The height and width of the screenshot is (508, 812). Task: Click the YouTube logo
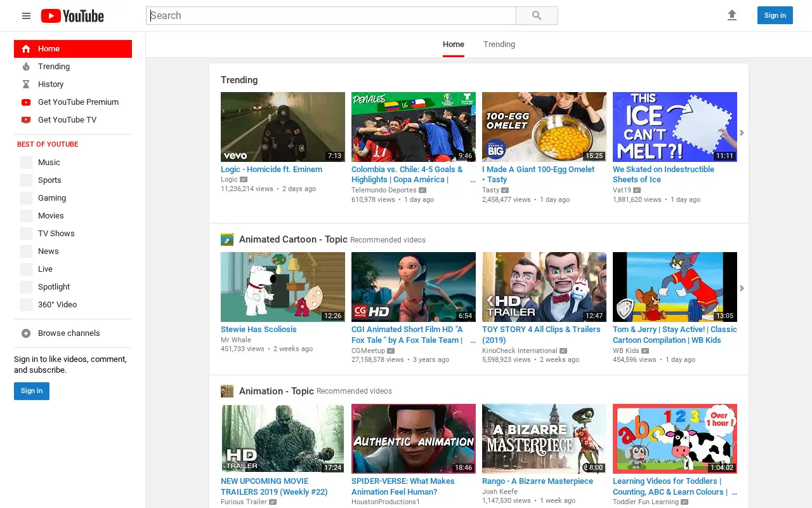click(72, 16)
